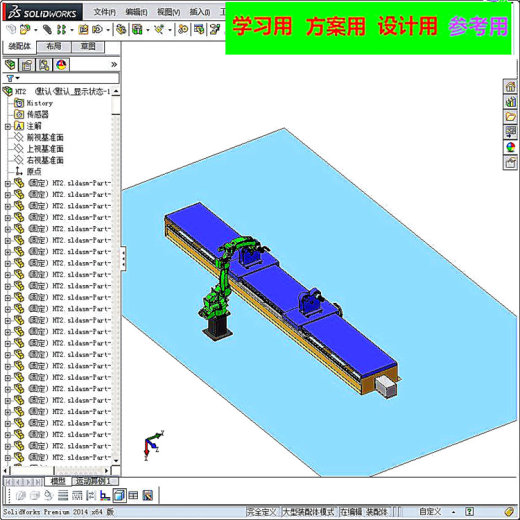
Task: Click the Reference Geometry icon
Action: pyautogui.click(x=160, y=30)
